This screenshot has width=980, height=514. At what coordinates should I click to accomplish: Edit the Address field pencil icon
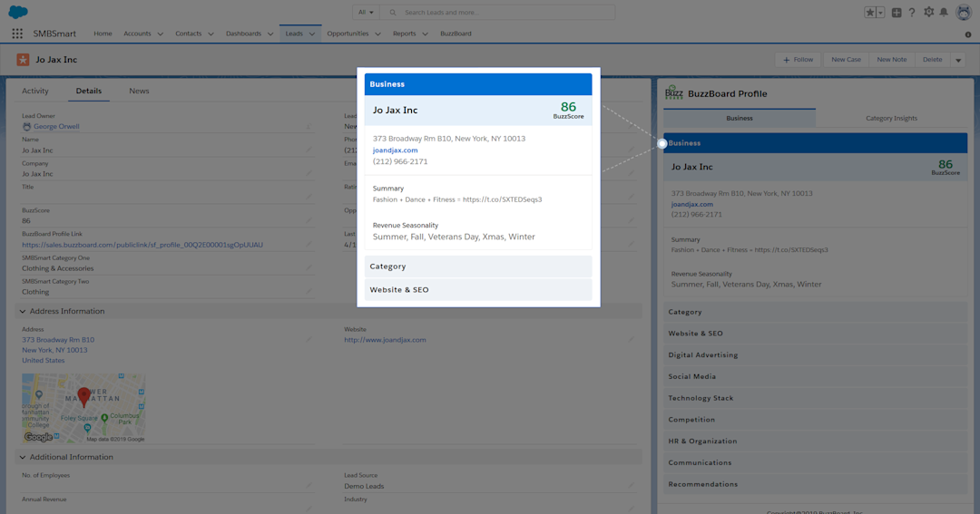click(x=309, y=340)
